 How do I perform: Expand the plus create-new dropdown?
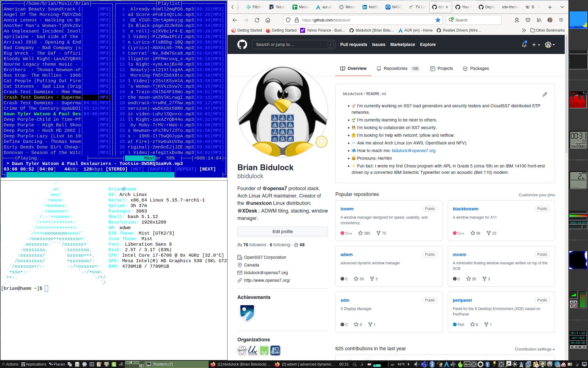click(x=536, y=44)
